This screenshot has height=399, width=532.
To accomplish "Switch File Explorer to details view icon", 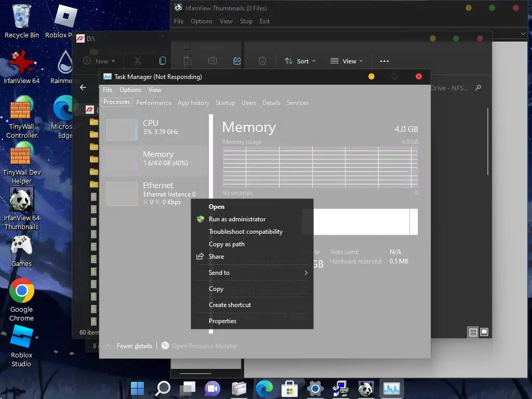I will pos(473,332).
